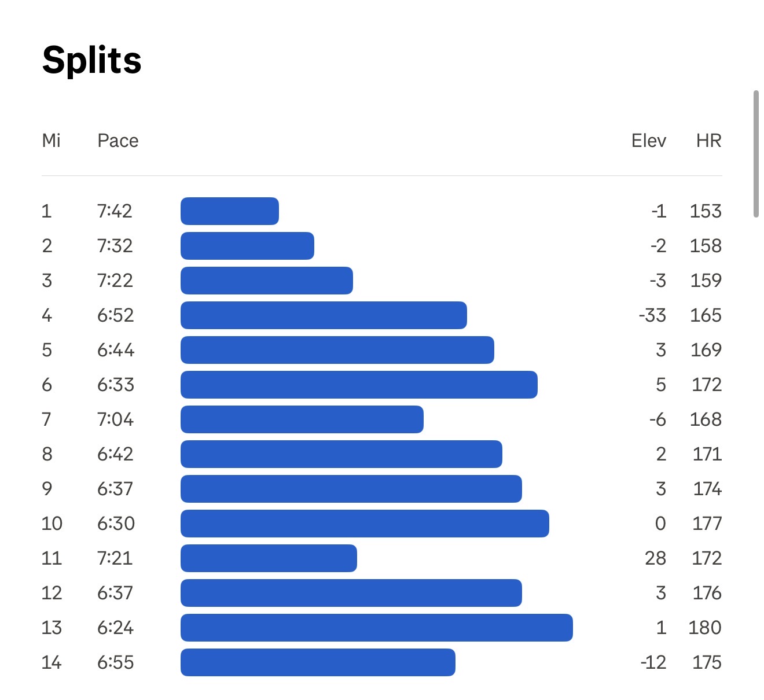
Task: Click the Splits section heading
Action: point(92,61)
